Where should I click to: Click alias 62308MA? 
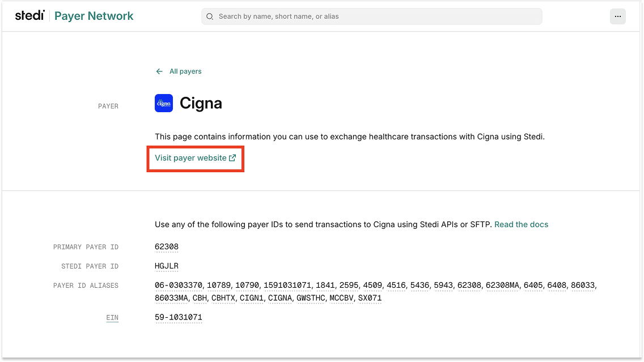tap(502, 286)
